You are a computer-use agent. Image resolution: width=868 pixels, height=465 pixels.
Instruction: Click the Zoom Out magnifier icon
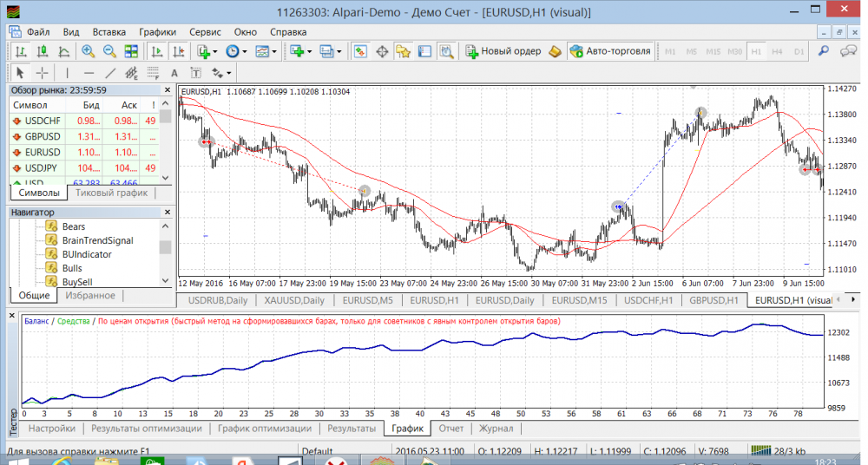point(109,52)
